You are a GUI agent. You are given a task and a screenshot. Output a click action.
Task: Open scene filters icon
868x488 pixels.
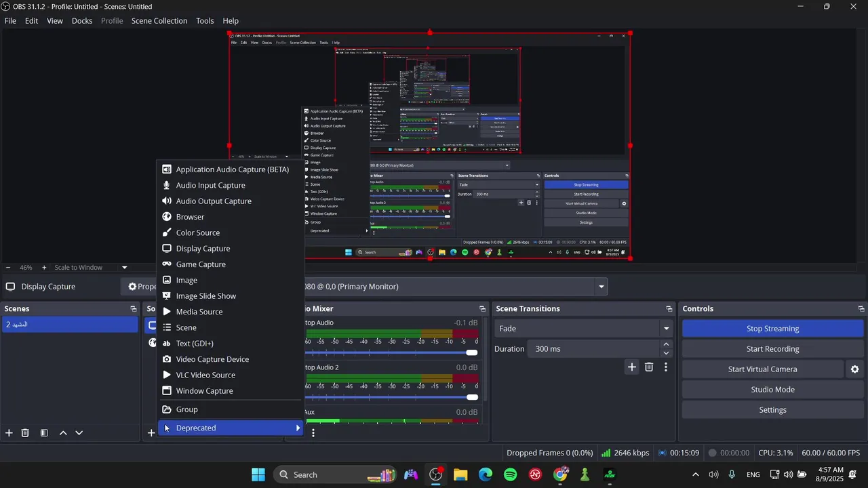click(44, 433)
